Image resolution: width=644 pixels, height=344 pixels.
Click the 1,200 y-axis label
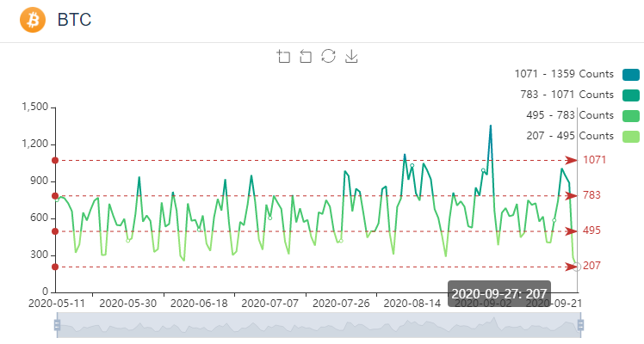click(x=35, y=144)
